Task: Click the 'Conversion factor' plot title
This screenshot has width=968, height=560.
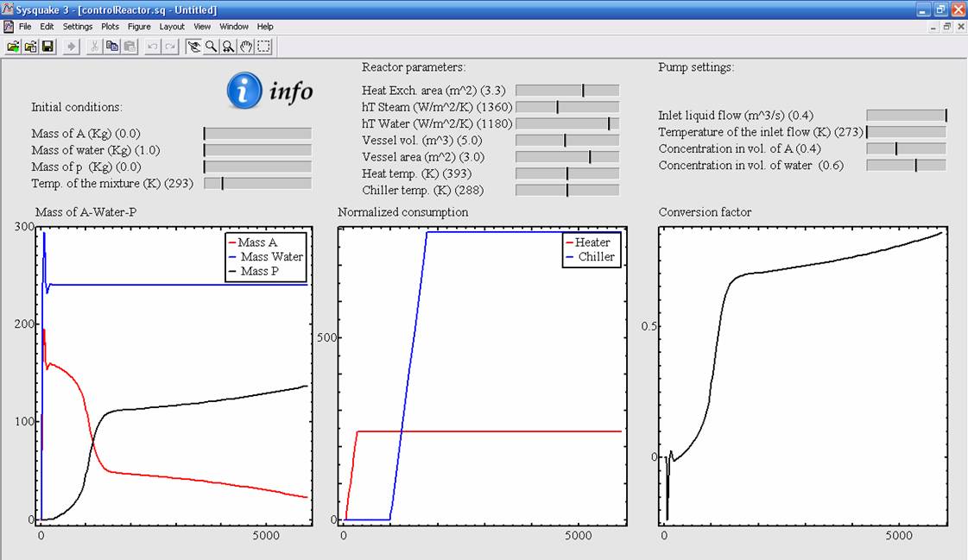Action: (x=705, y=212)
